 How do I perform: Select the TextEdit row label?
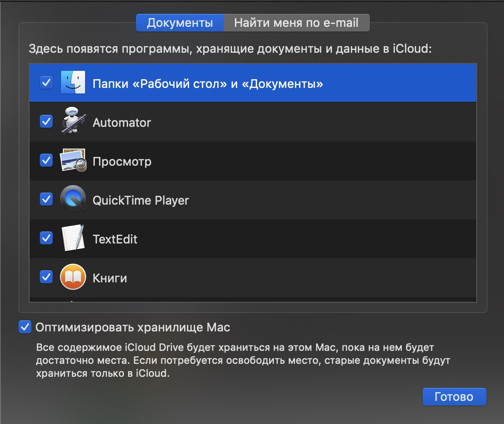115,239
